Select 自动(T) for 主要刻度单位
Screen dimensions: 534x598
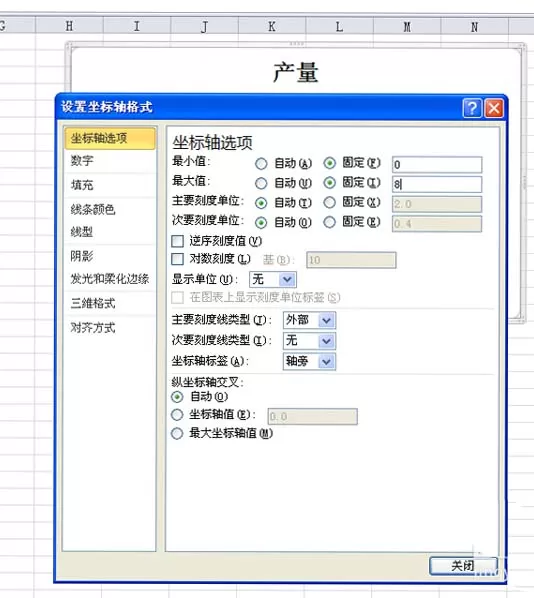click(x=261, y=203)
